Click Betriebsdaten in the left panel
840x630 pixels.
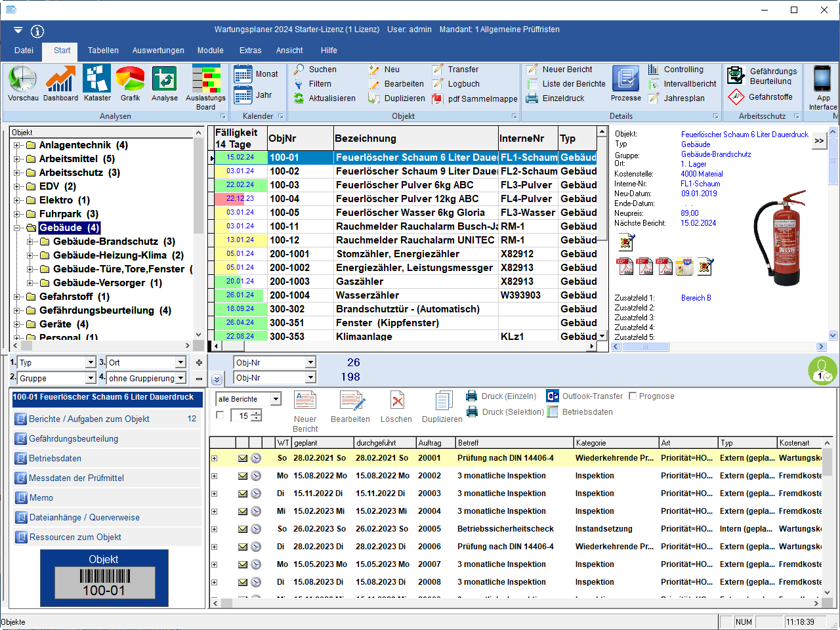[x=55, y=458]
